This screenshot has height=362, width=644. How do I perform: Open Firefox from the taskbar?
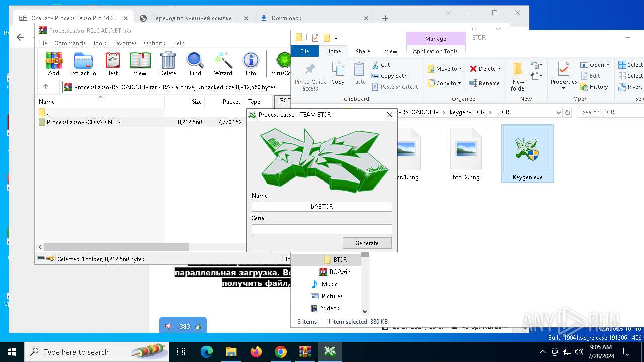[x=256, y=352]
